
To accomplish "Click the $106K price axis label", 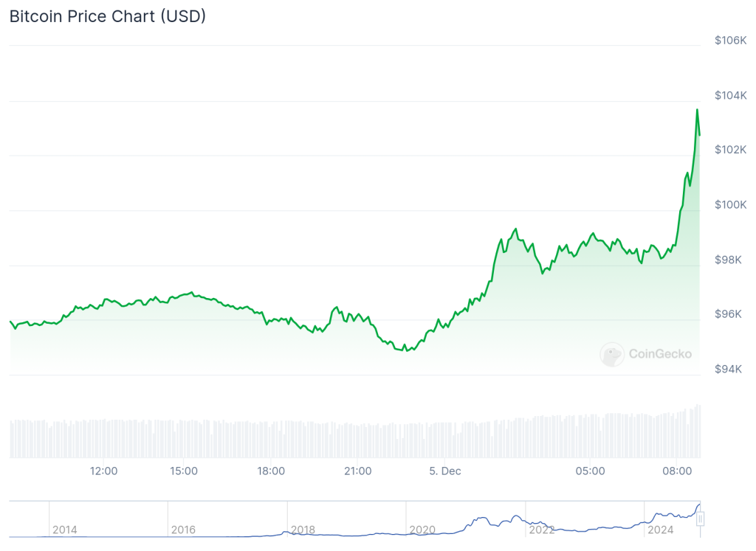I will pyautogui.click(x=731, y=41).
